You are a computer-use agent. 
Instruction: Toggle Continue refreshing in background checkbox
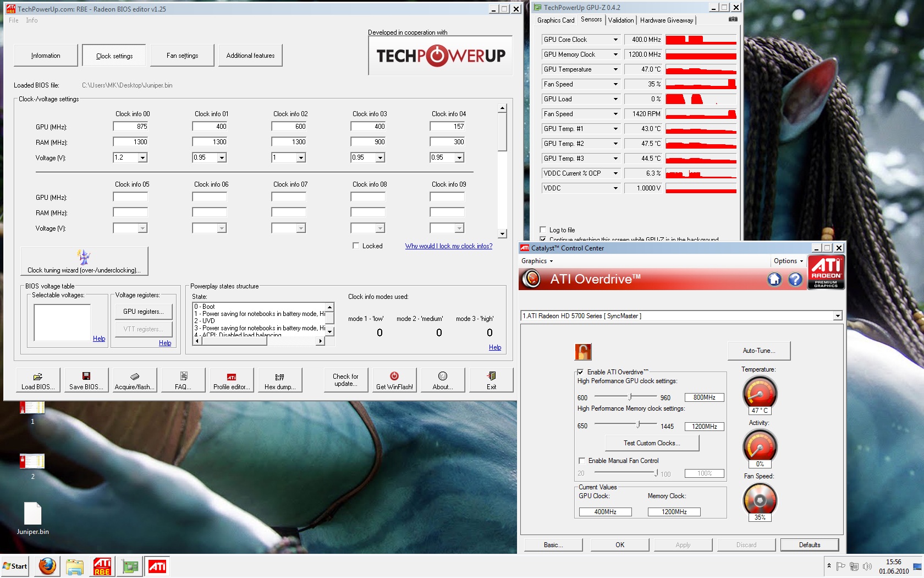tap(543, 239)
